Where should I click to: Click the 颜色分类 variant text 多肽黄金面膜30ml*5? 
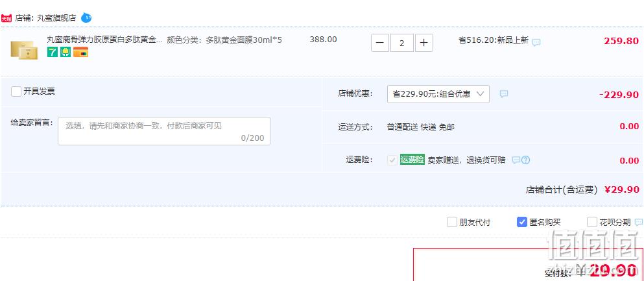click(x=244, y=40)
